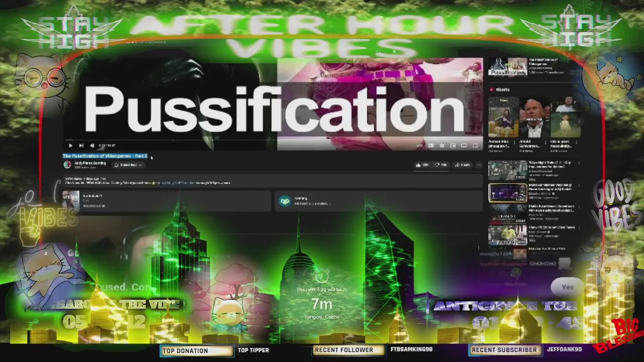Dislike the video with the thumbs down
644x362 pixels.
(x=440, y=165)
